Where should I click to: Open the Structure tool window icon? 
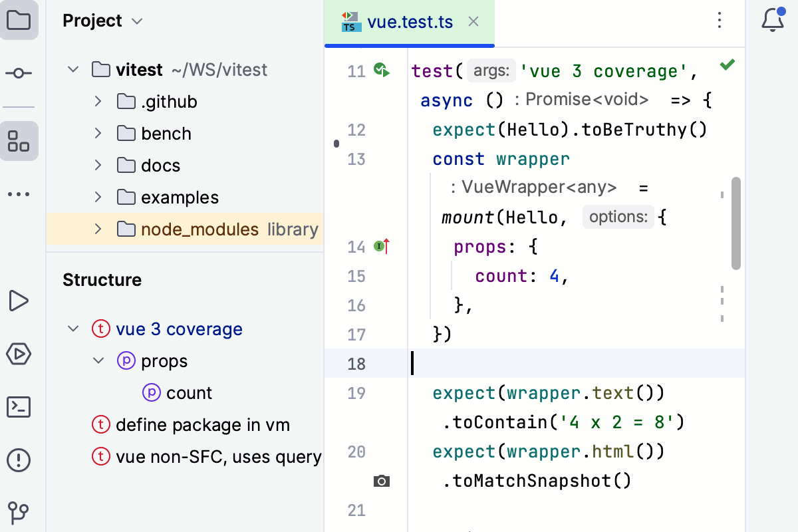point(19,141)
